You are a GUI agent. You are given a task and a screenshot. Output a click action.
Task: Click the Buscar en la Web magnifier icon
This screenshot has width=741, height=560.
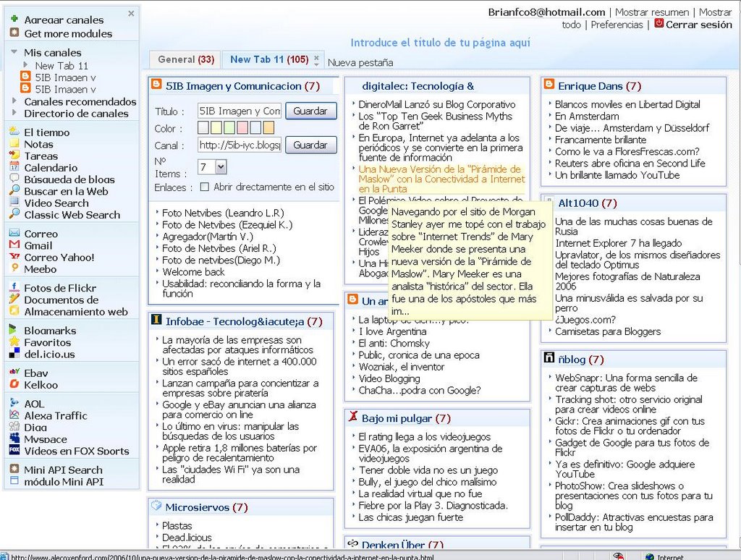pyautogui.click(x=14, y=190)
